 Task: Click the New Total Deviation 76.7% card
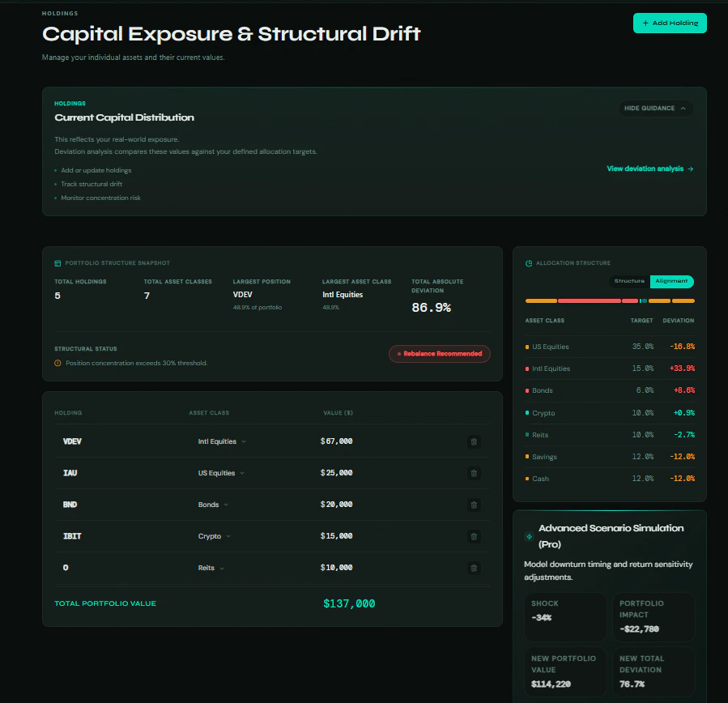tap(653, 671)
